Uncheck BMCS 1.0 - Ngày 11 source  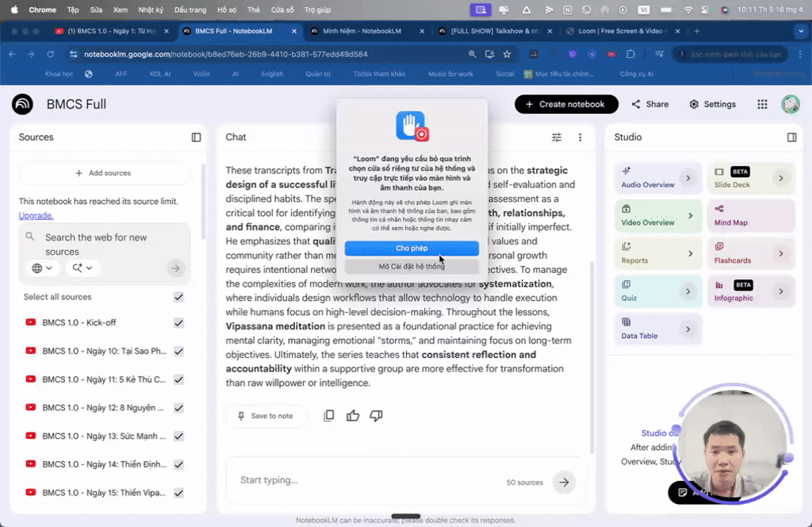[x=178, y=379]
